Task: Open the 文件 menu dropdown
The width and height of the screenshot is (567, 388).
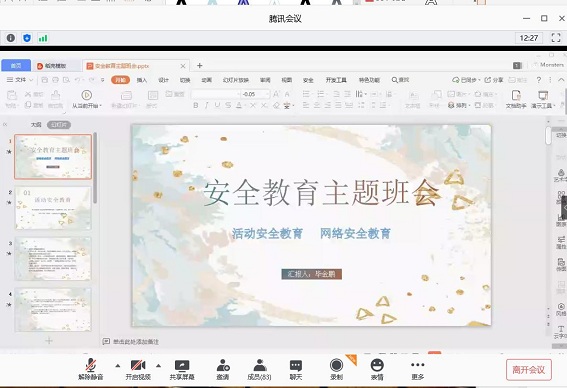Action: pos(20,80)
